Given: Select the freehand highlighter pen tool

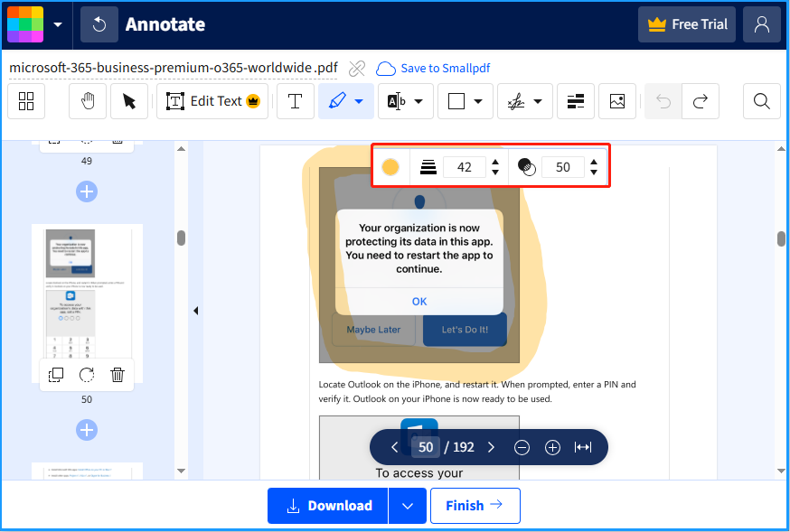Looking at the screenshot, I should point(337,101).
